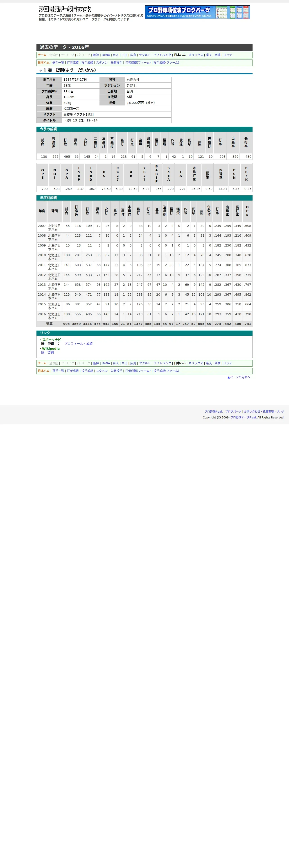Open the プロ野球順位表ブログパーツ banner
289x868 pixels.
(x=197, y=12)
